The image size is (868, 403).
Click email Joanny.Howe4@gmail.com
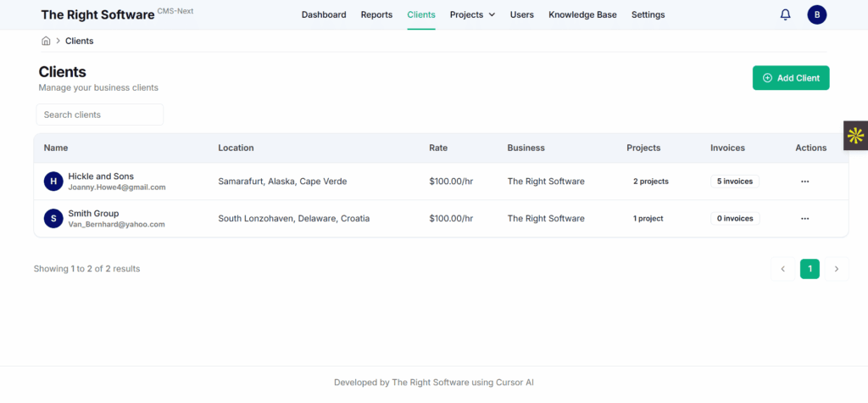pyautogui.click(x=117, y=188)
